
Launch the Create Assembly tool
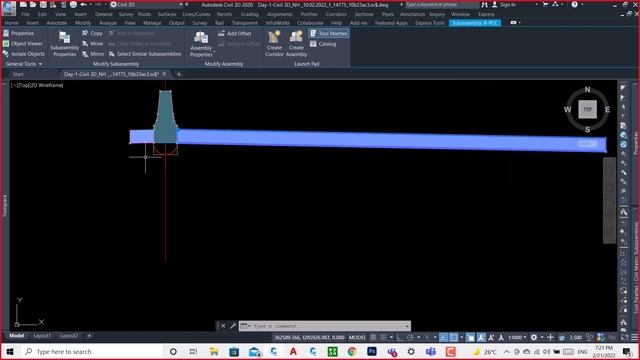click(296, 44)
